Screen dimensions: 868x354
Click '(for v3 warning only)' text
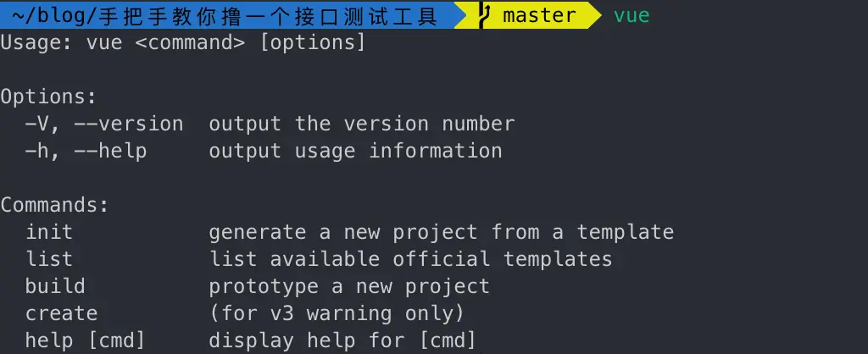(x=337, y=313)
